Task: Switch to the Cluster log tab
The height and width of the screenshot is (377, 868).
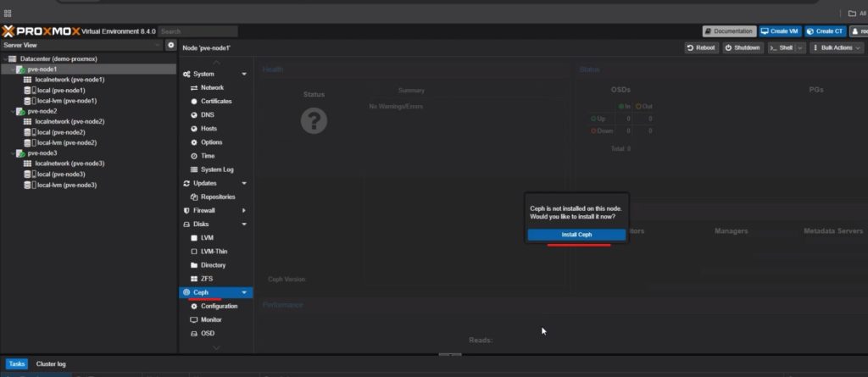Action: pos(51,363)
